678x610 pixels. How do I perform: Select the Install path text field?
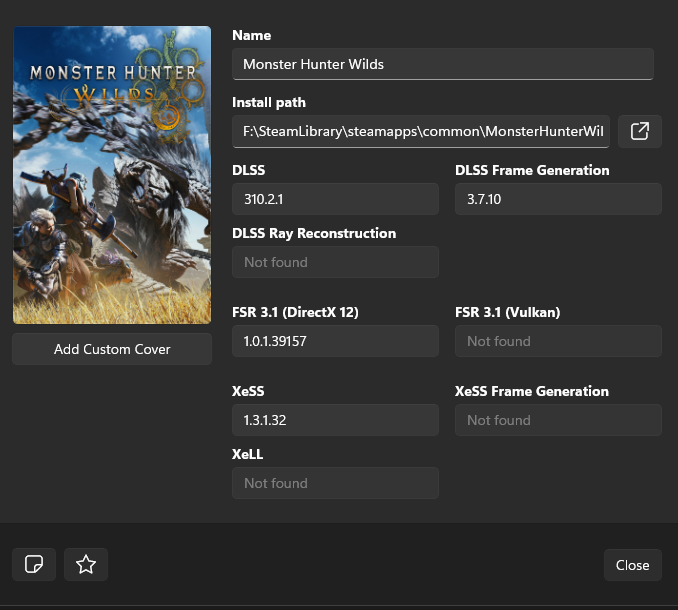421,131
